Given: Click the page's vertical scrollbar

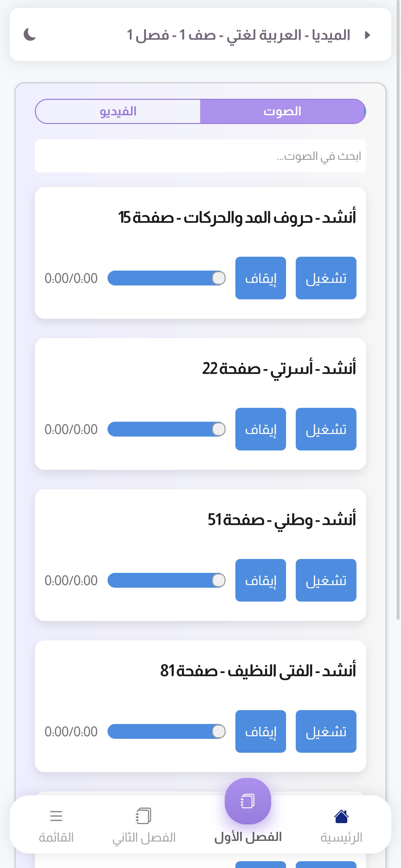Looking at the screenshot, I should tap(398, 310).
